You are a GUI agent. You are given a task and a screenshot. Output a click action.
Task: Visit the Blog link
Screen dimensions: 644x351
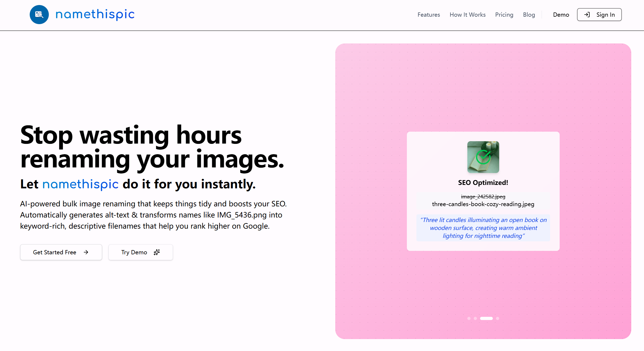point(529,15)
